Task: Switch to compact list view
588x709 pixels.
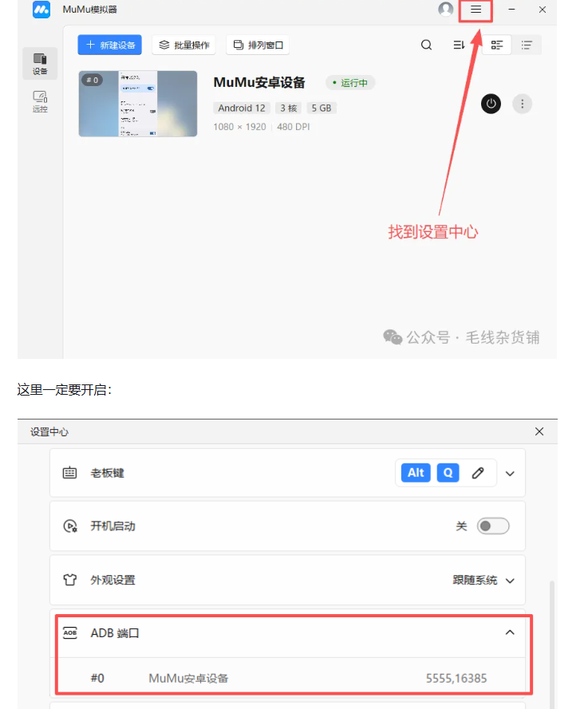Action: coord(527,45)
